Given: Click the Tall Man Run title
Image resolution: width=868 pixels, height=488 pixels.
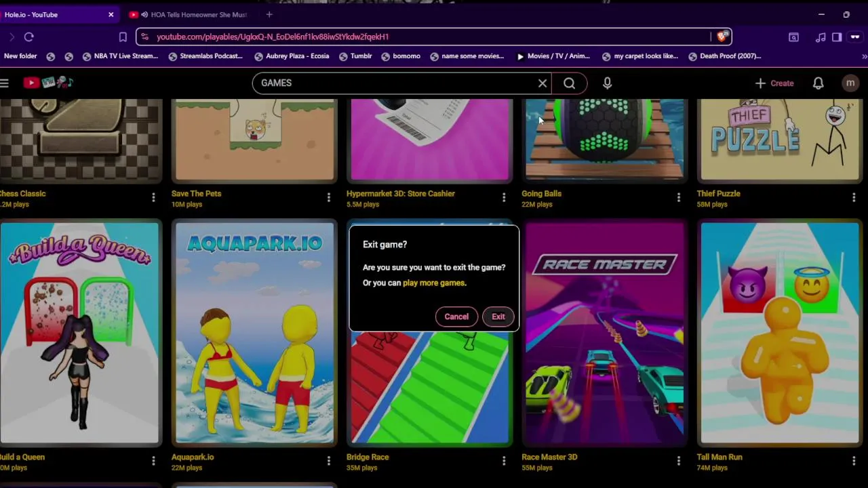Looking at the screenshot, I should pos(719,457).
